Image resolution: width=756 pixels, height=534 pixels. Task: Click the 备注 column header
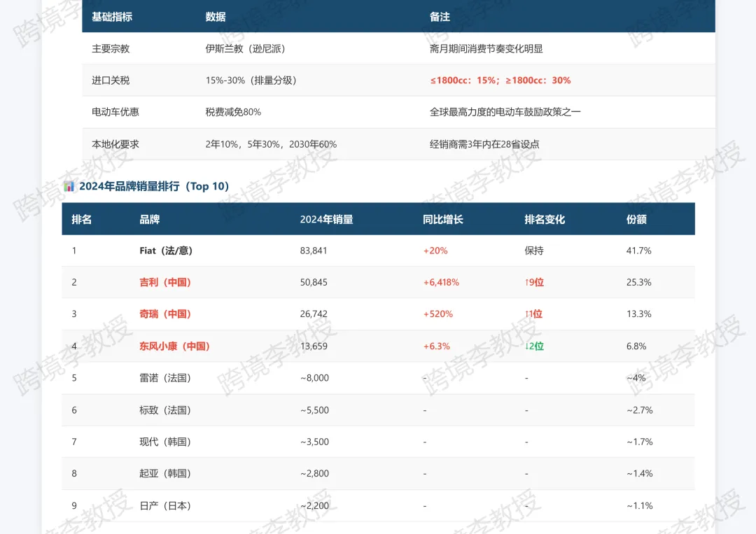440,17
